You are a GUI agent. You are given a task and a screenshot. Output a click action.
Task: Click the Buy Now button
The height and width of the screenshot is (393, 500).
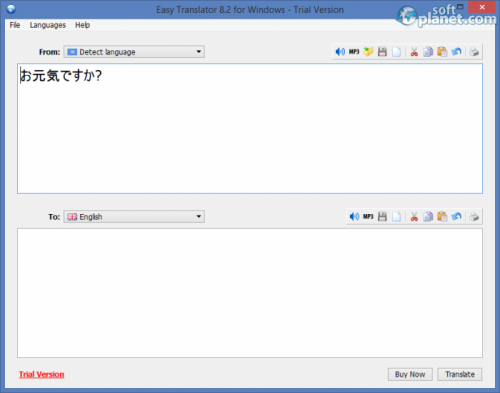[x=410, y=374]
